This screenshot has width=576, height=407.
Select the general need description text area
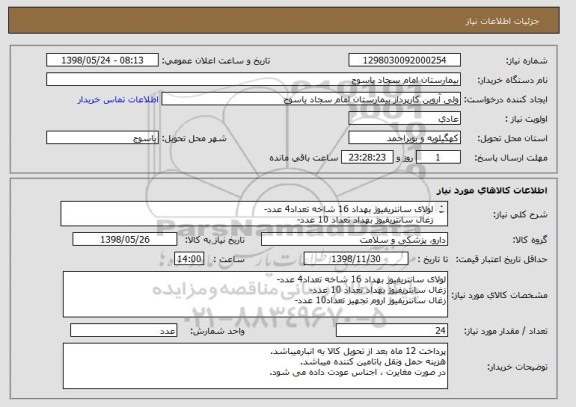coord(254,214)
